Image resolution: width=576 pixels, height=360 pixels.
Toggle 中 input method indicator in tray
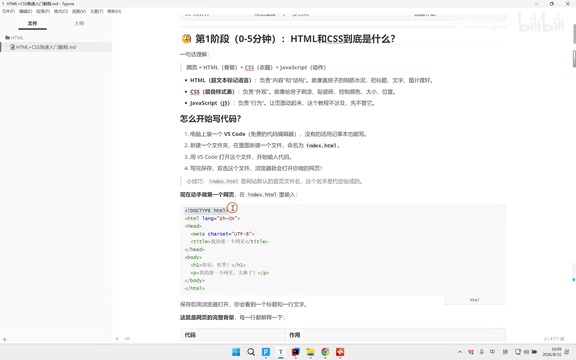492,352
